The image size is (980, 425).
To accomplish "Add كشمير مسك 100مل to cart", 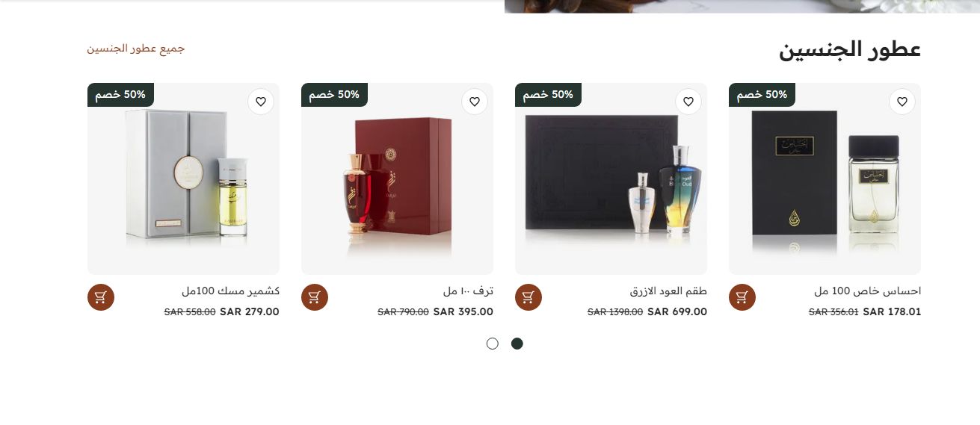I will (100, 297).
